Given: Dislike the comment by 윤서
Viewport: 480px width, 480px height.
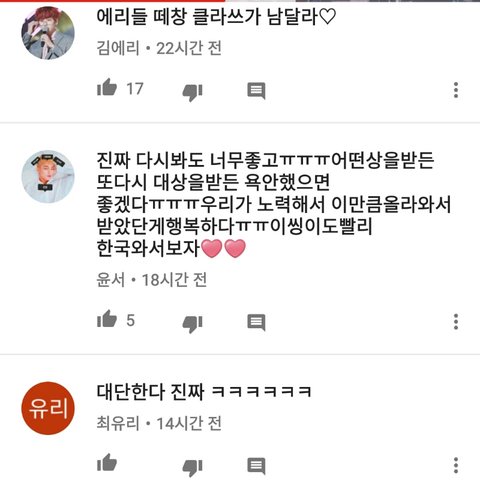Looking at the screenshot, I should coord(193,324).
